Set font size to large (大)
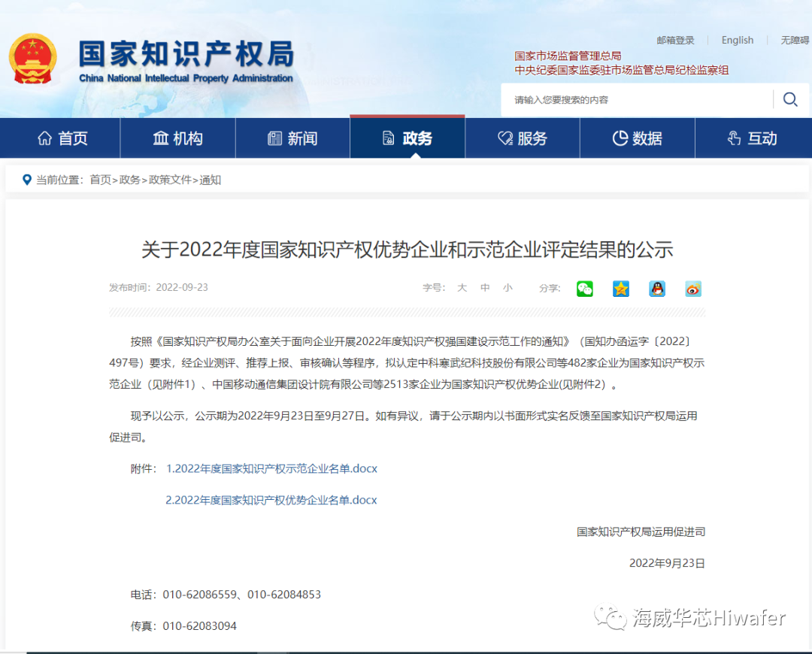The image size is (812, 654). pos(462,288)
